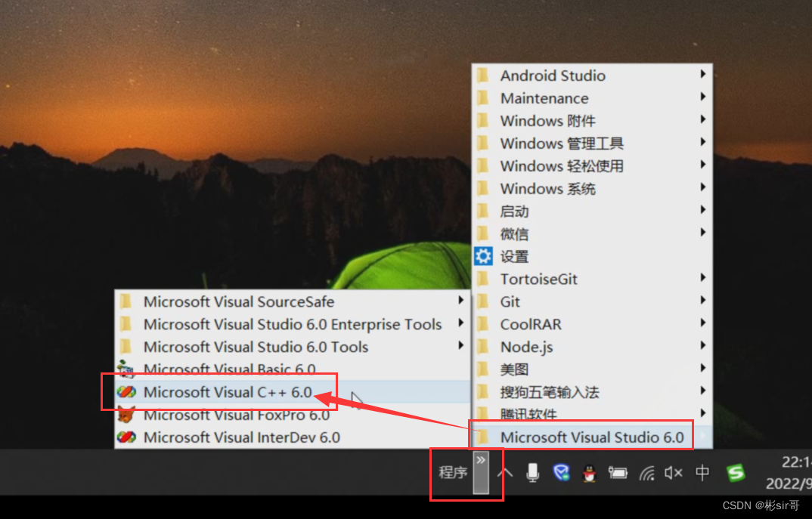Click the Visual Studio 6.0 Tools folder icon
This screenshot has height=519, width=812.
(126, 347)
